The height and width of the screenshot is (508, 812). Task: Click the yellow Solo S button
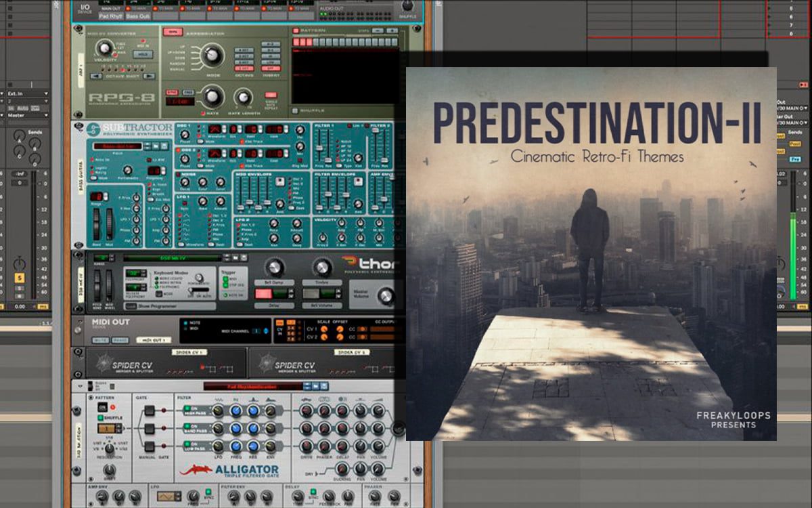coord(20,278)
